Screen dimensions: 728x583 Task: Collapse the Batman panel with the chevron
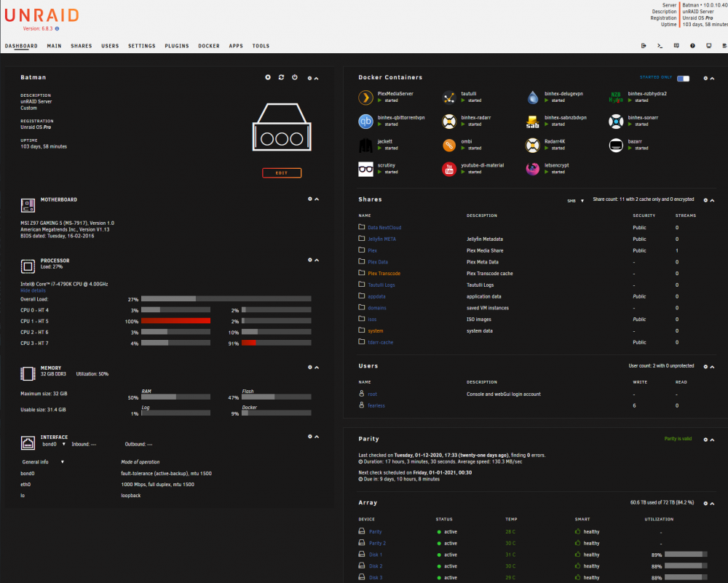[317, 79]
